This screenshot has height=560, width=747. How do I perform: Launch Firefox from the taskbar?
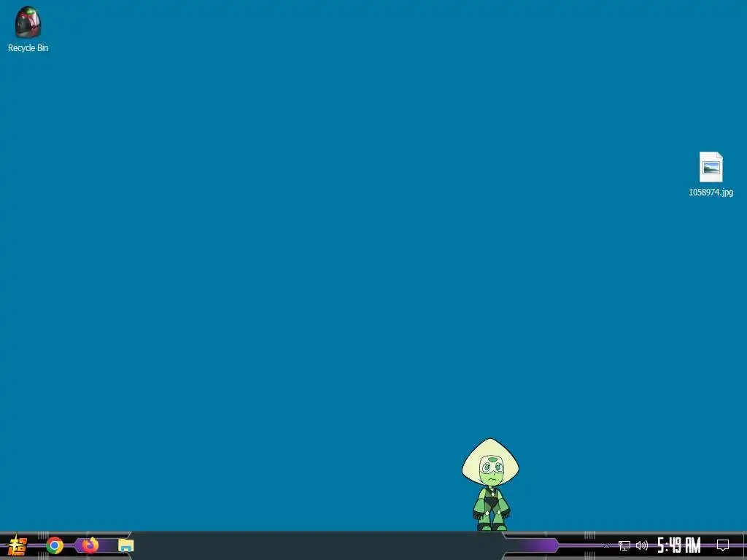click(90, 545)
